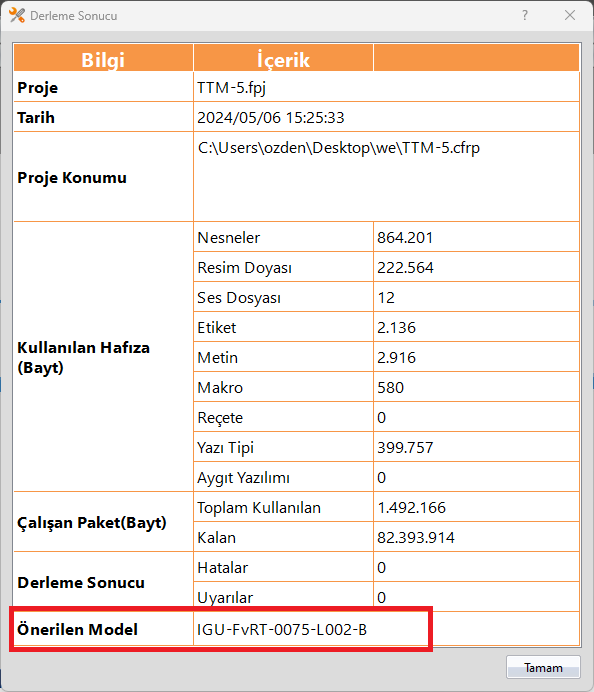The height and width of the screenshot is (692, 594).
Task: Click the Uyarılar cell
Action: [x=283, y=597]
